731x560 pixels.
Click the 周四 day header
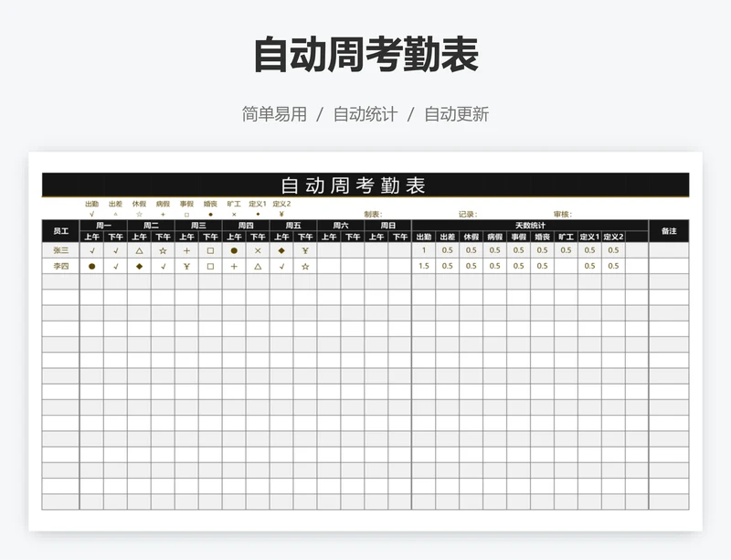point(246,226)
